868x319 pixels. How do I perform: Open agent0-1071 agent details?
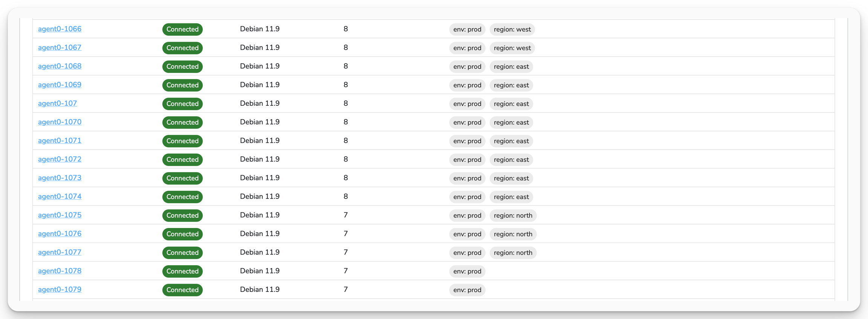(60, 141)
